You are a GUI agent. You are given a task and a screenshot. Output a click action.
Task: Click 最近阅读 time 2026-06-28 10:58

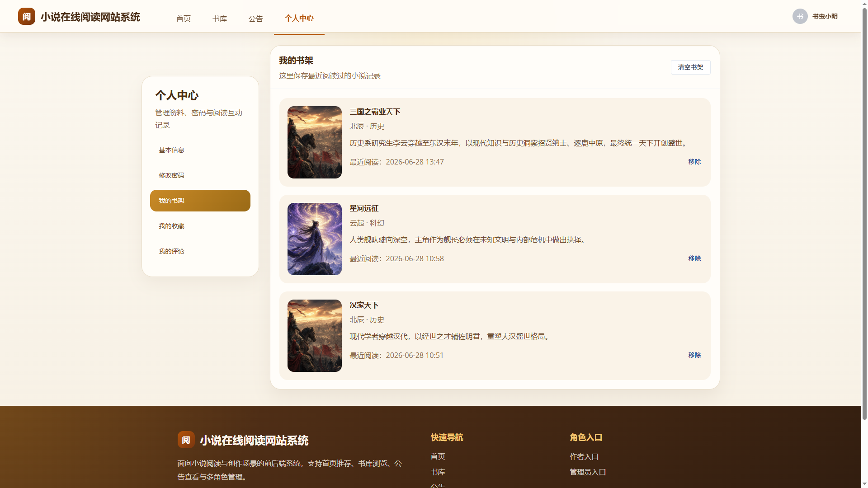point(396,258)
